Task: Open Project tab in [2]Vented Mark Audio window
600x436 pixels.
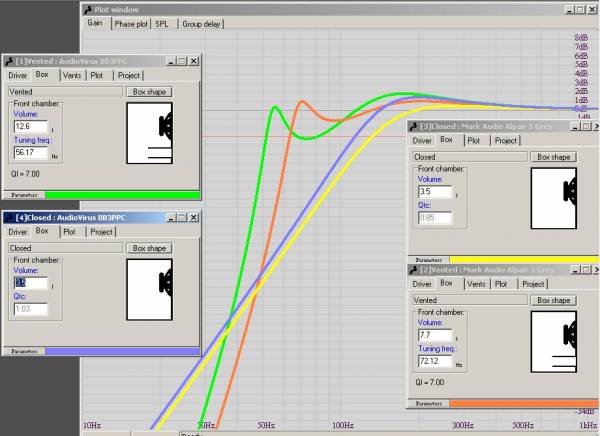Action: (x=533, y=284)
